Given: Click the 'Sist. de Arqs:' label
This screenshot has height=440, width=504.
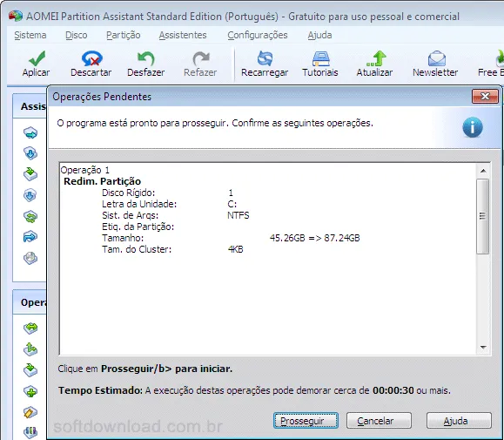Looking at the screenshot, I should [x=131, y=215].
